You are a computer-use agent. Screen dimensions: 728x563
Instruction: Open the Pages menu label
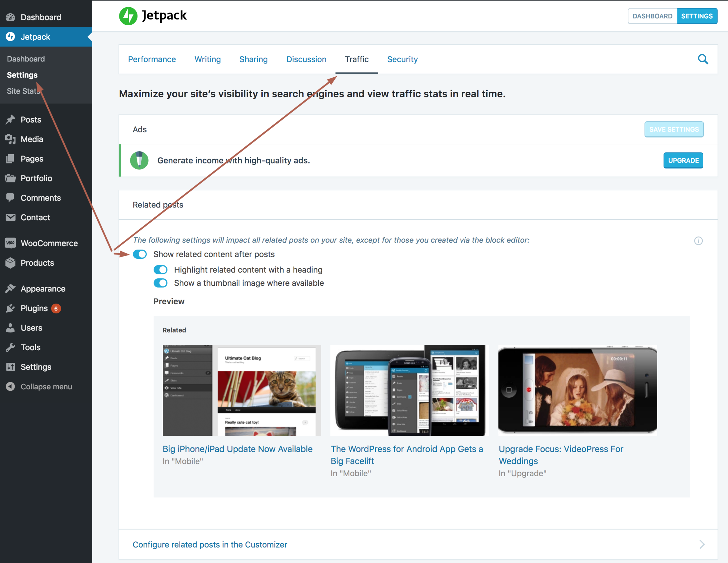pyautogui.click(x=32, y=159)
